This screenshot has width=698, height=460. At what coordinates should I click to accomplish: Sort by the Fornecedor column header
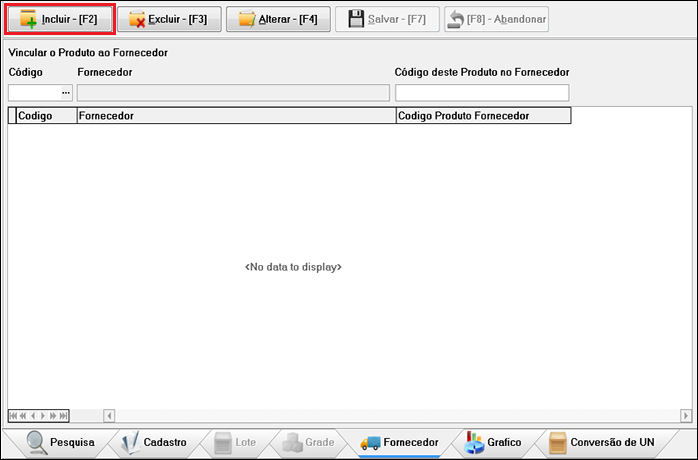coord(236,116)
